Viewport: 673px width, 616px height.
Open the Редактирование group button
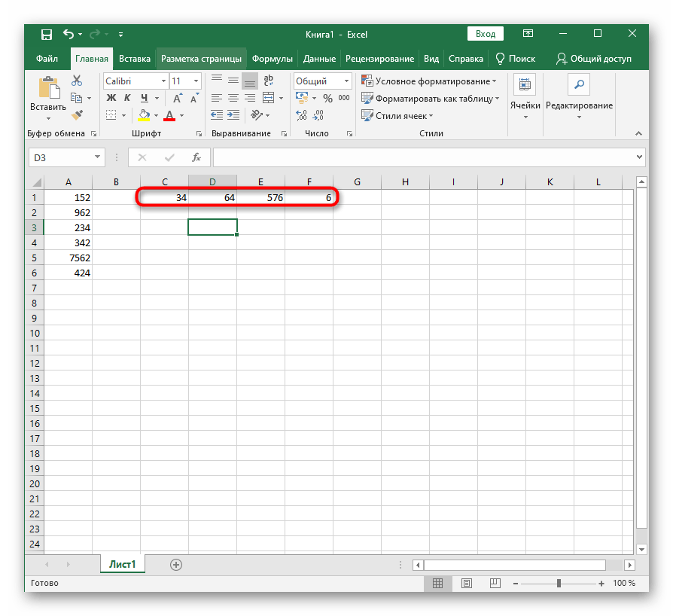(579, 98)
